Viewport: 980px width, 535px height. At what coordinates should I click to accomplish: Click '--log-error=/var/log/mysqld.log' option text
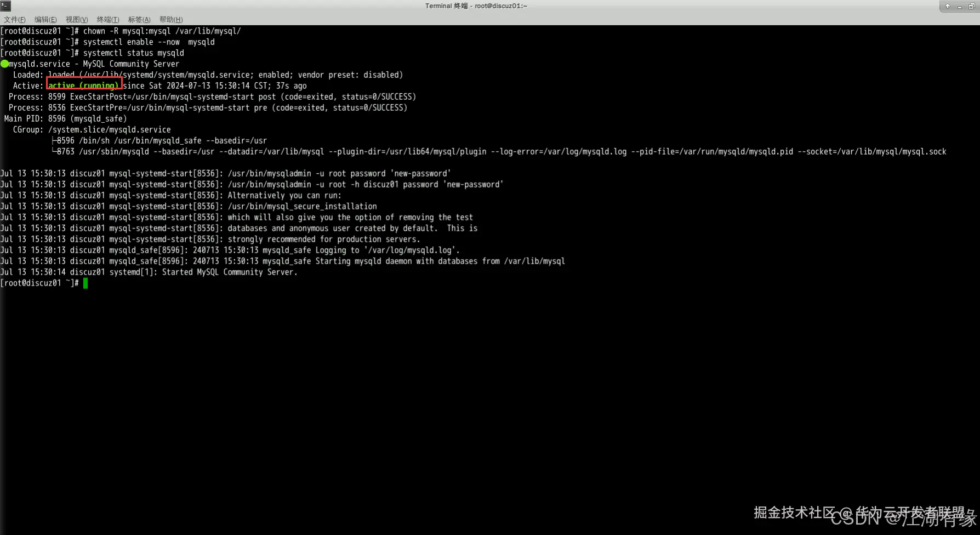559,152
